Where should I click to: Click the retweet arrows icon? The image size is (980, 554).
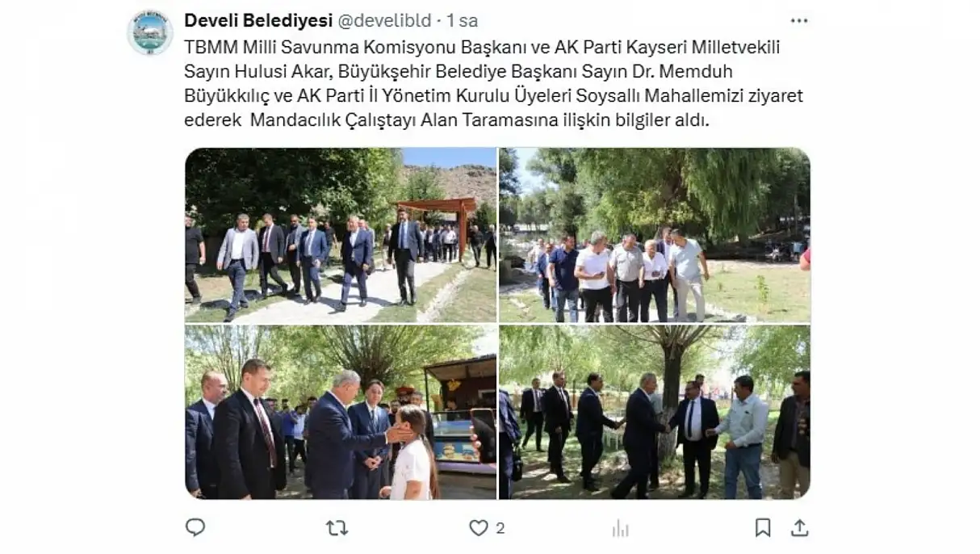pos(337,527)
